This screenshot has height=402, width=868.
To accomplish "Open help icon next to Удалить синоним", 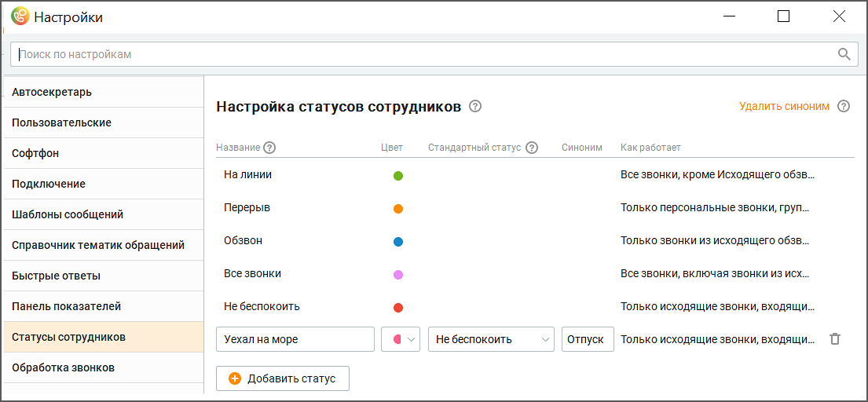I will pos(843,106).
